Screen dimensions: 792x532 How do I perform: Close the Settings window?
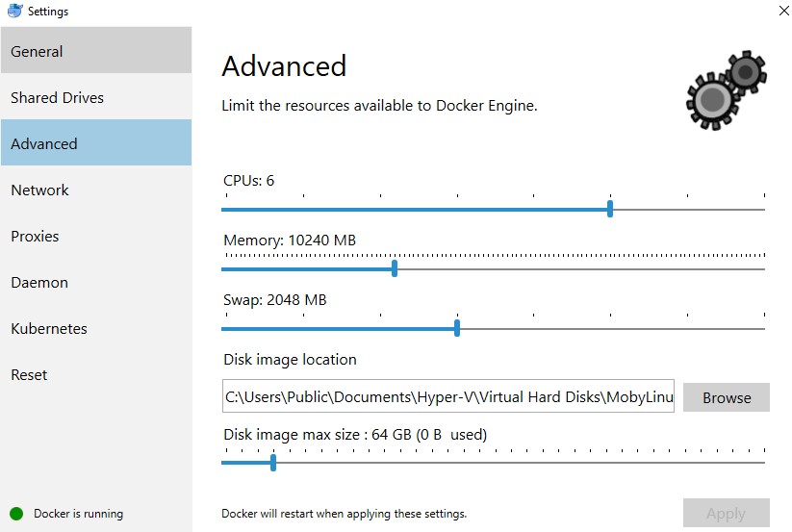778,11
